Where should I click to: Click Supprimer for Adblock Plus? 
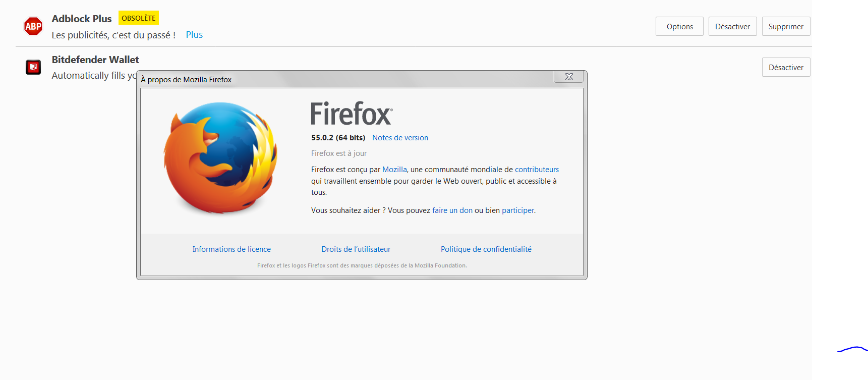pyautogui.click(x=786, y=26)
